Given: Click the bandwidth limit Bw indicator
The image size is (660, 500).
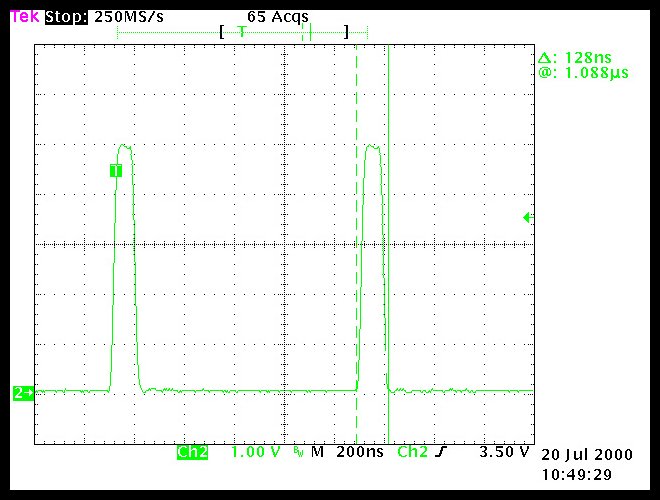Looking at the screenshot, I should (x=298, y=452).
